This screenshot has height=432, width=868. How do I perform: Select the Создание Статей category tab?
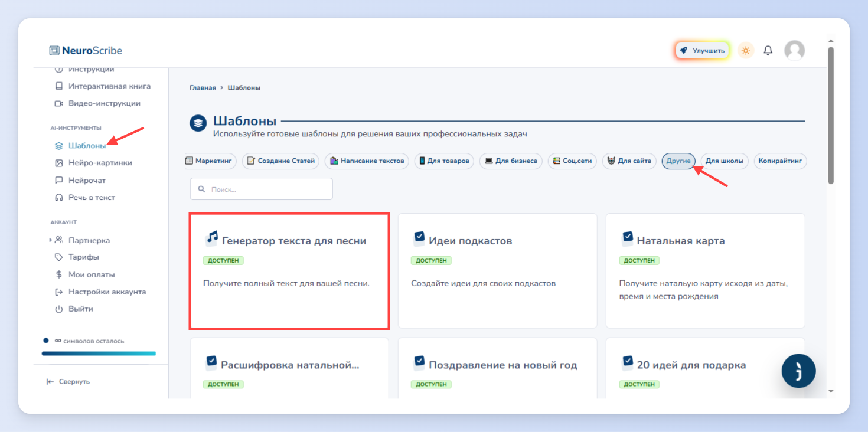[281, 161]
